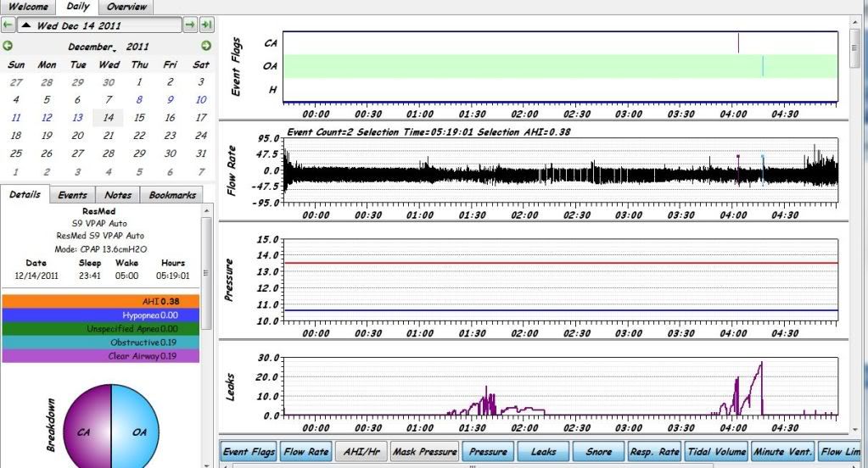Jump to the most recent day
868x468 pixels.
[x=206, y=25]
